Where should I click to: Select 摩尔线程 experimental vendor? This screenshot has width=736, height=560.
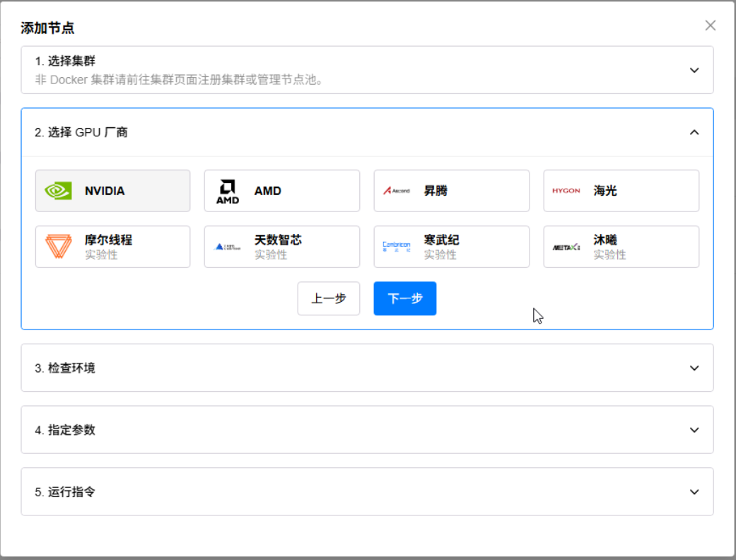pos(112,247)
